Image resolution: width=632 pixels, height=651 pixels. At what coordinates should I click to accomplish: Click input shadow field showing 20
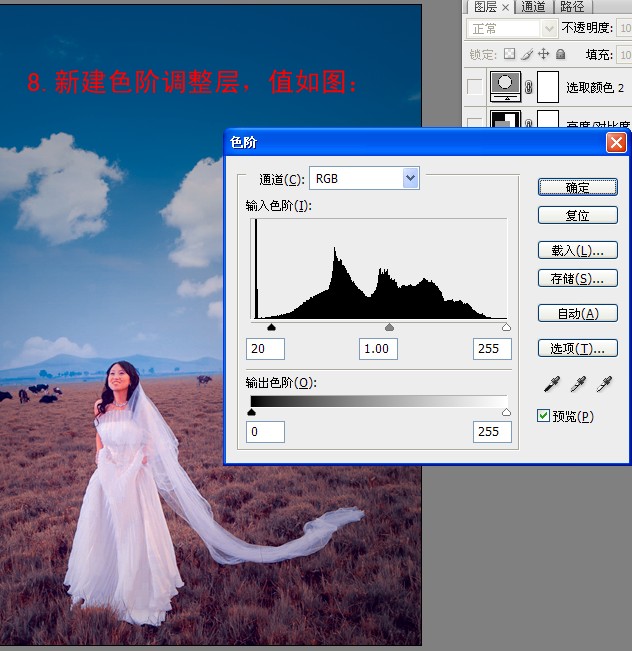tap(265, 349)
